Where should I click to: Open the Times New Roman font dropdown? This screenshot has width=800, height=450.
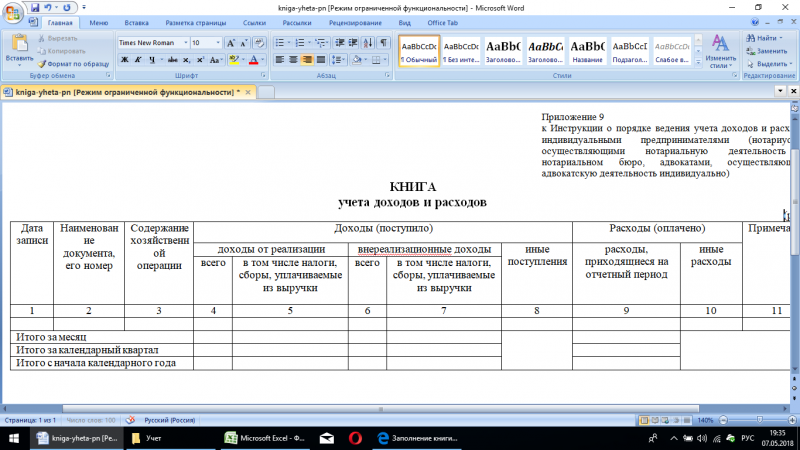pyautogui.click(x=183, y=43)
